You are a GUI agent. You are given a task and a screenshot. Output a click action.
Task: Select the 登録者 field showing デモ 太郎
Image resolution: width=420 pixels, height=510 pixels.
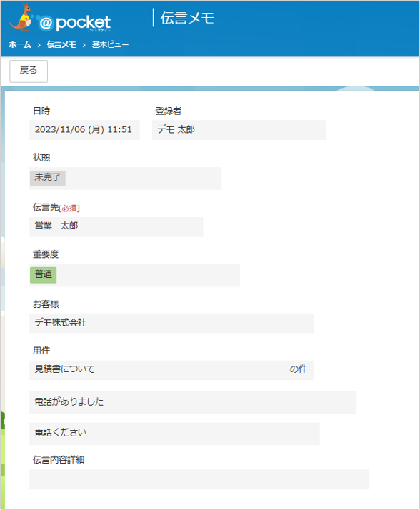[x=239, y=130]
